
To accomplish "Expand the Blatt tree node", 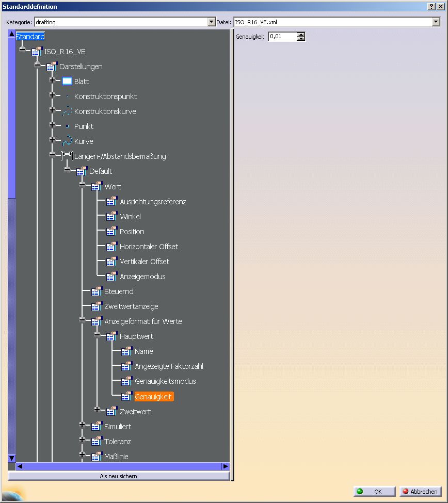I will pos(52,80).
